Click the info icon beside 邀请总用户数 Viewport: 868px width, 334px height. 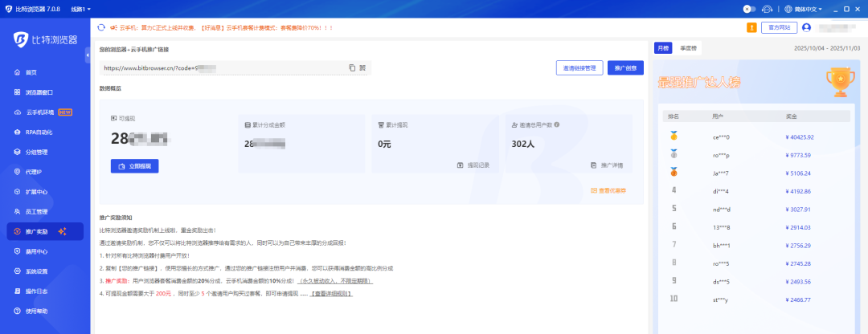556,125
